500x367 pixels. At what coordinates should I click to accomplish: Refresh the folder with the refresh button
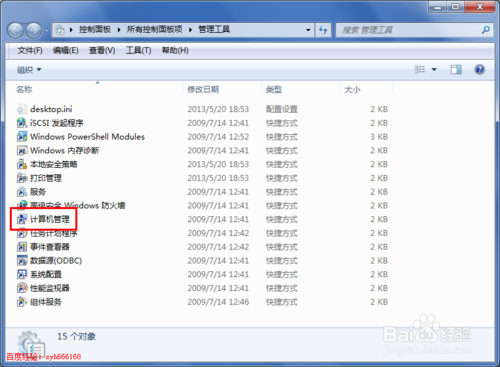point(323,30)
